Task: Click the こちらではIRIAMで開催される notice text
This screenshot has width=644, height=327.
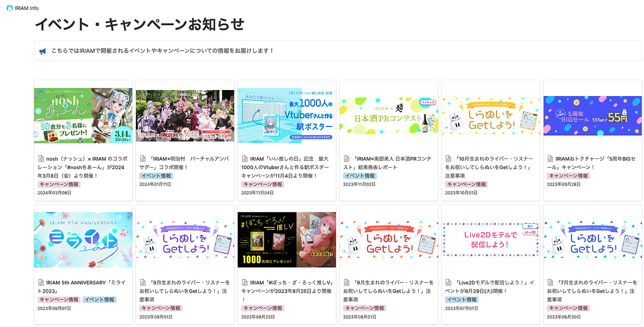Action: pyautogui.click(x=163, y=51)
